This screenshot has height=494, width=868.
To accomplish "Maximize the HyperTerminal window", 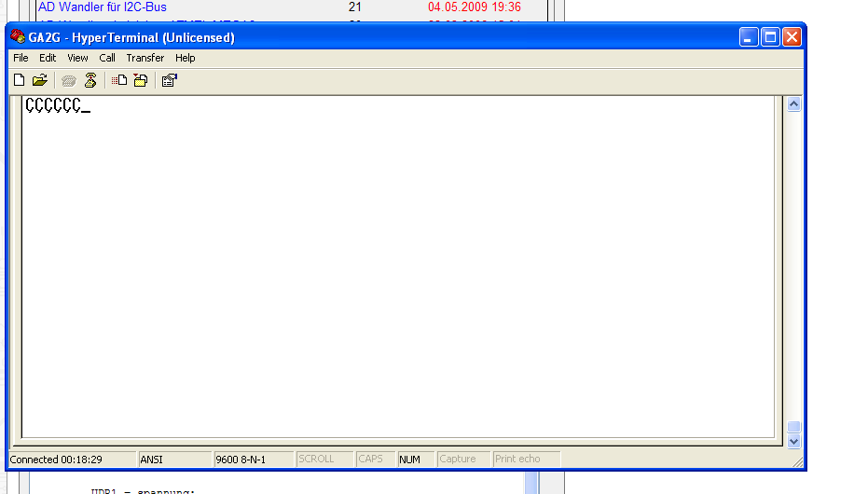I will pos(770,37).
